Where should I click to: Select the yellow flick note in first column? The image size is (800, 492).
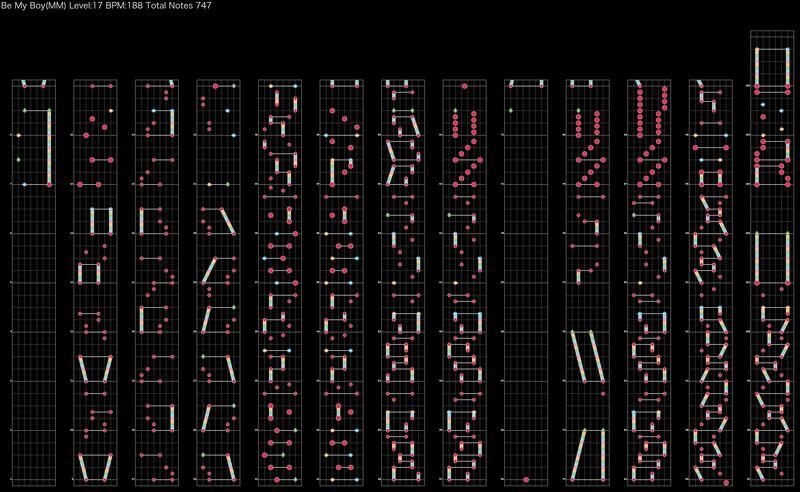(18, 134)
